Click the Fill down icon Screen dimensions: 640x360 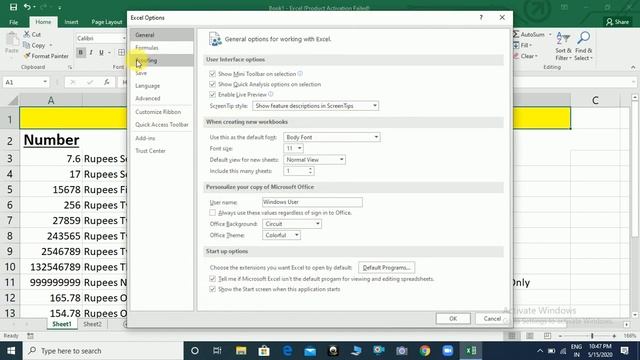(x=516, y=45)
